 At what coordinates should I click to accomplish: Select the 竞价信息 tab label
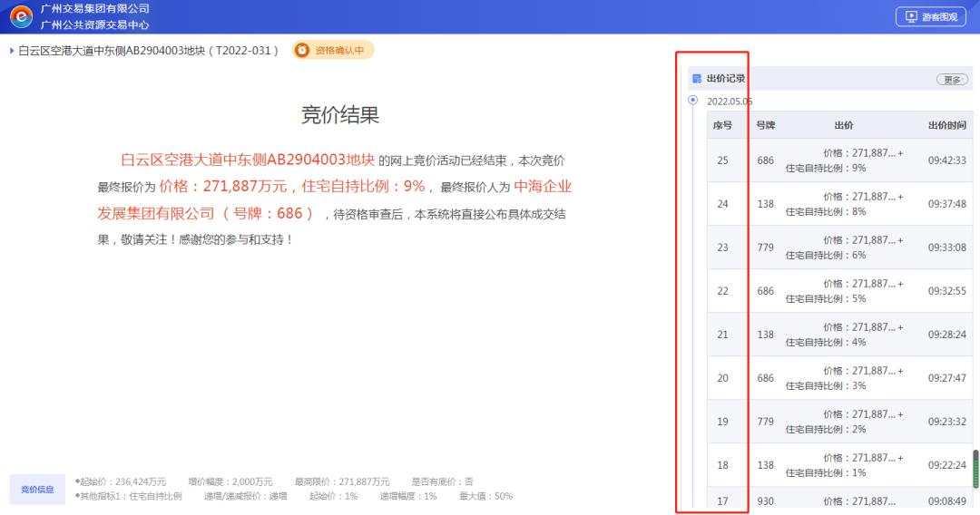pyautogui.click(x=37, y=490)
